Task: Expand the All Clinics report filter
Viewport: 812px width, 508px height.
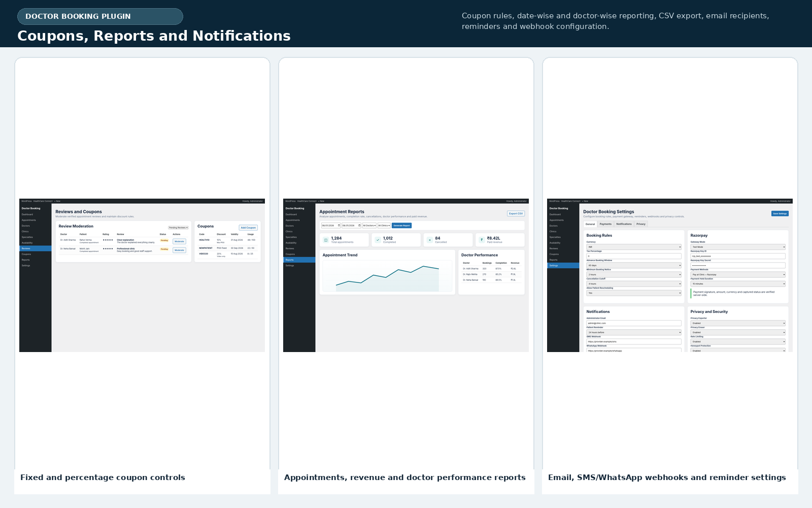Action: point(384,226)
